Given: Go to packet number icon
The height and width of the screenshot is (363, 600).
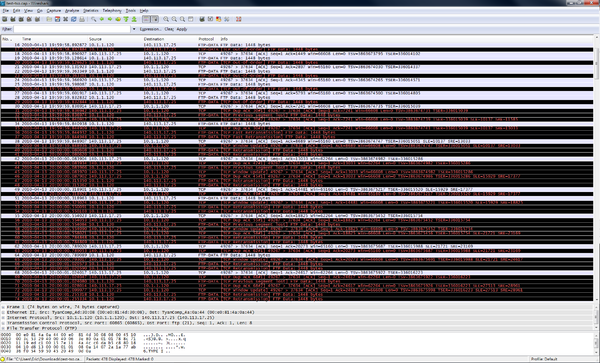Looking at the screenshot, I should (x=118, y=19).
